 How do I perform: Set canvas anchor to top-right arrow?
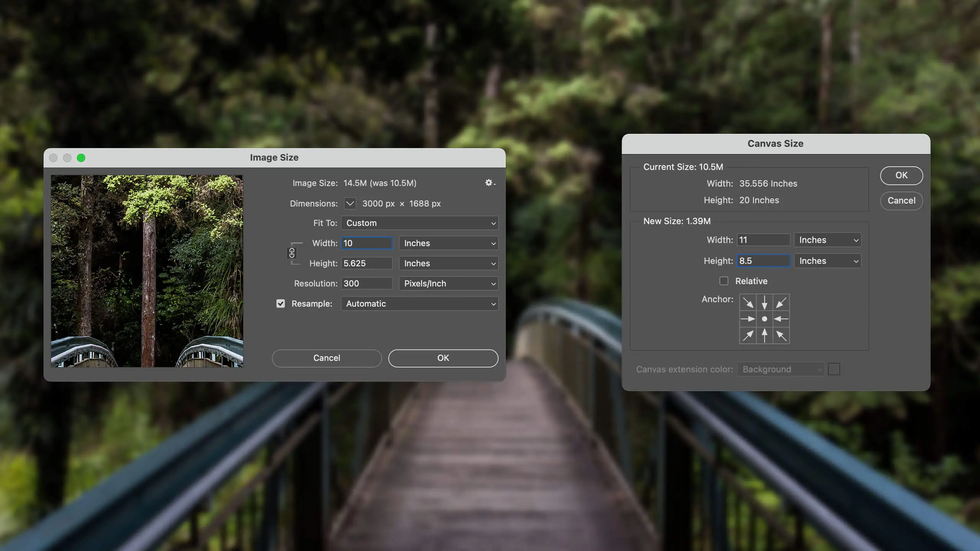pos(781,302)
